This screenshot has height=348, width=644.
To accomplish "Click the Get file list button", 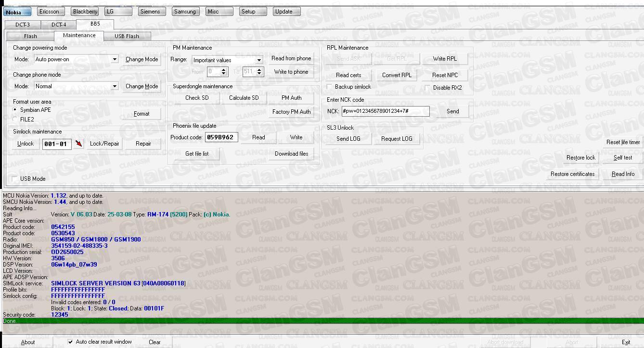I will (x=197, y=154).
